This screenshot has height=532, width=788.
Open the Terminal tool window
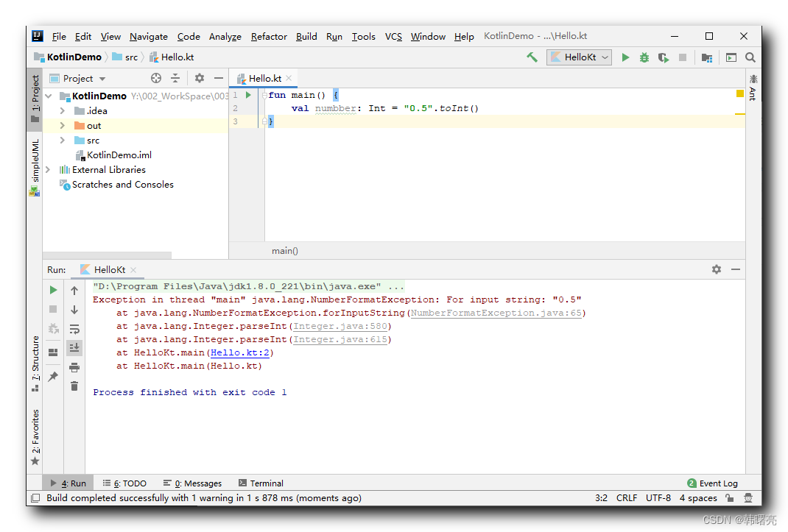tap(261, 483)
